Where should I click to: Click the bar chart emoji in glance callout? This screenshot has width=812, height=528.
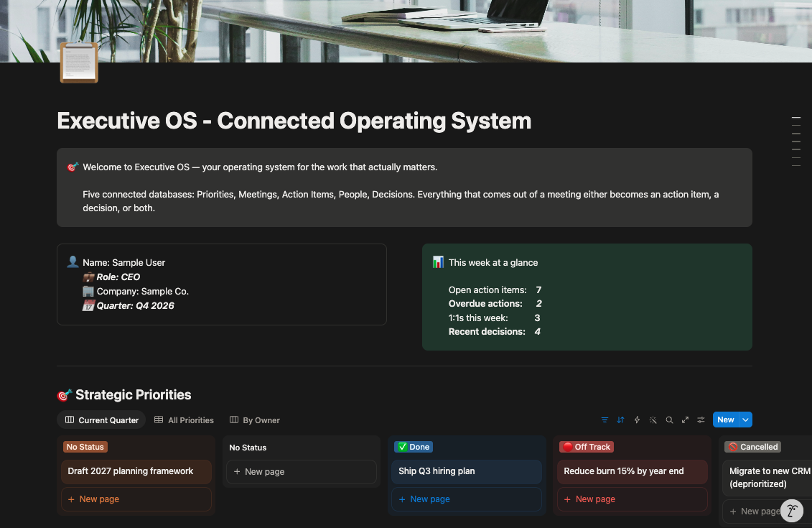coord(438,262)
